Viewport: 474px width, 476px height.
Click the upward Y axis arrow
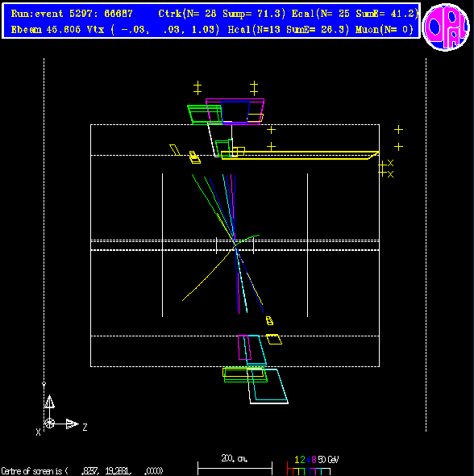(x=49, y=402)
